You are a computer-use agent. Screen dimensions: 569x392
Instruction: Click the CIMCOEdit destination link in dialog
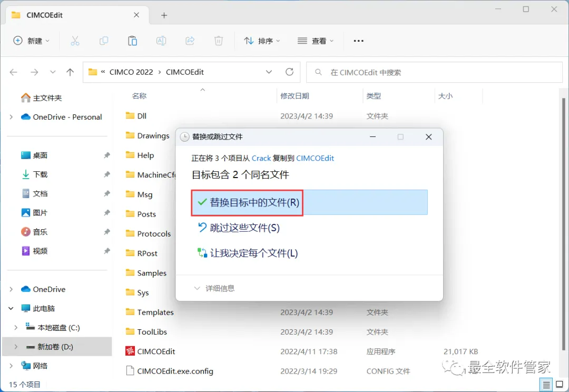(x=315, y=158)
